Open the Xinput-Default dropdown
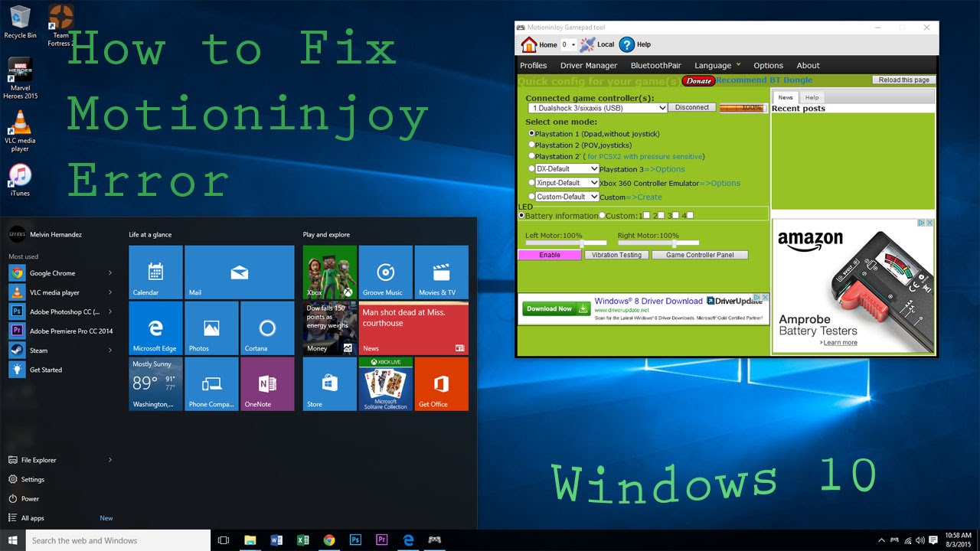980x551 pixels. pyautogui.click(x=567, y=183)
